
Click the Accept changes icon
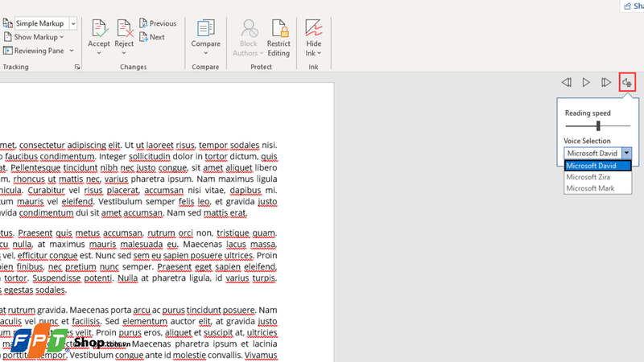pyautogui.click(x=99, y=29)
